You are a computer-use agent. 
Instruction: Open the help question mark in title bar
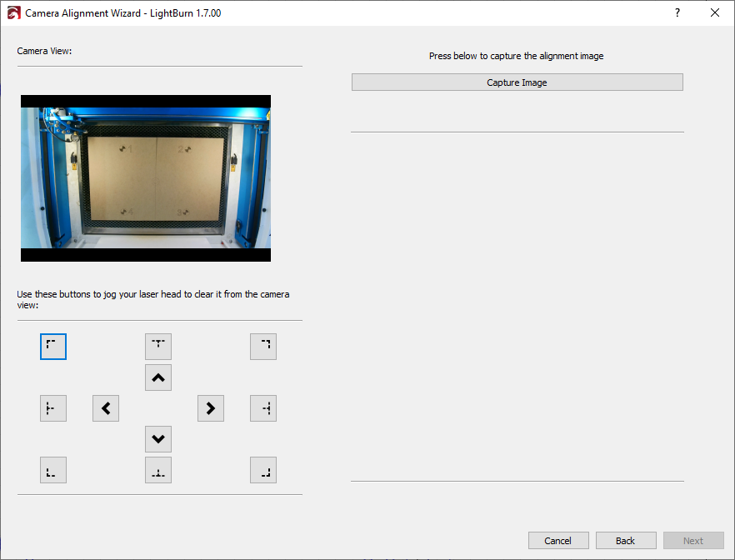[x=677, y=13]
